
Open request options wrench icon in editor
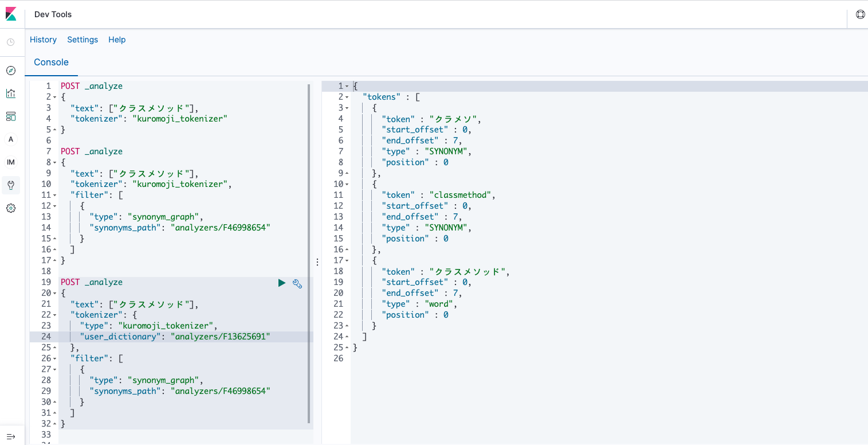[297, 283]
